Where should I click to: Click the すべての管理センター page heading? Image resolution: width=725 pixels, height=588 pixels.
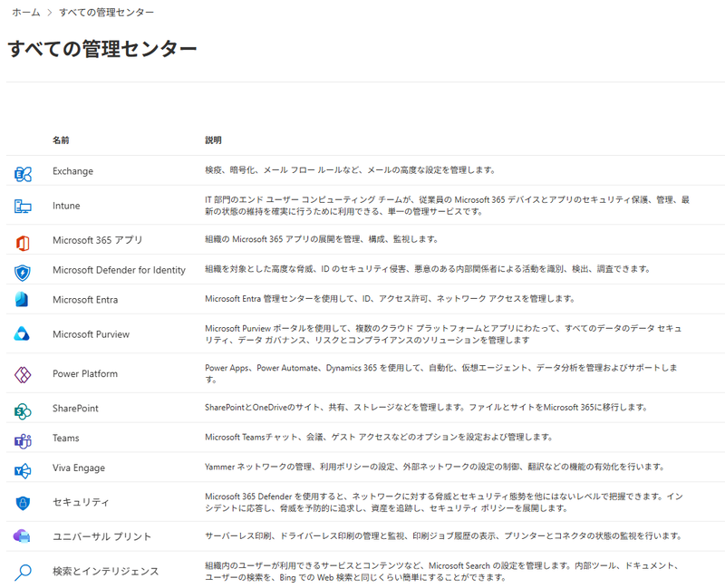(102, 49)
